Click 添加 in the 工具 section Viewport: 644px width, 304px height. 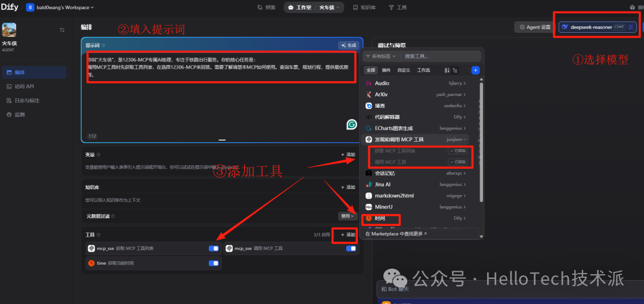(x=348, y=235)
